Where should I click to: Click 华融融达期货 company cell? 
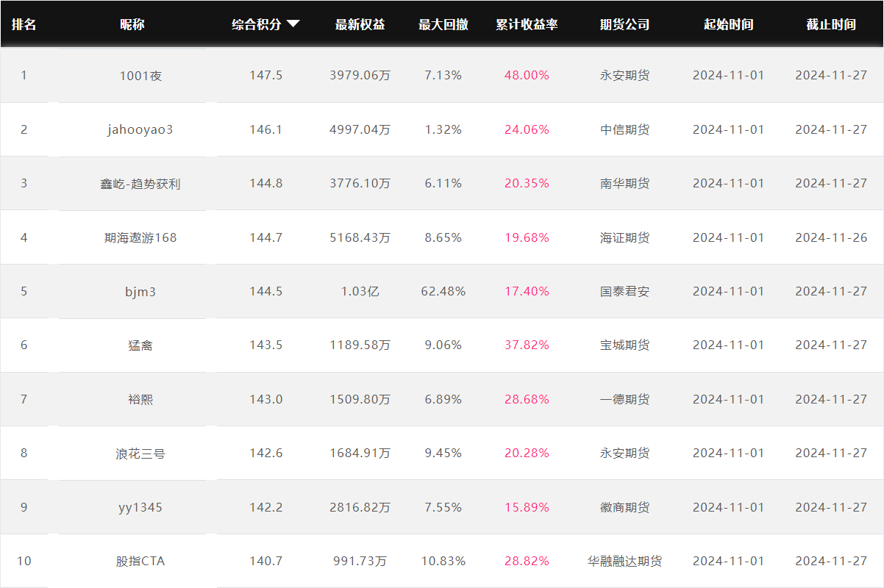click(x=625, y=561)
